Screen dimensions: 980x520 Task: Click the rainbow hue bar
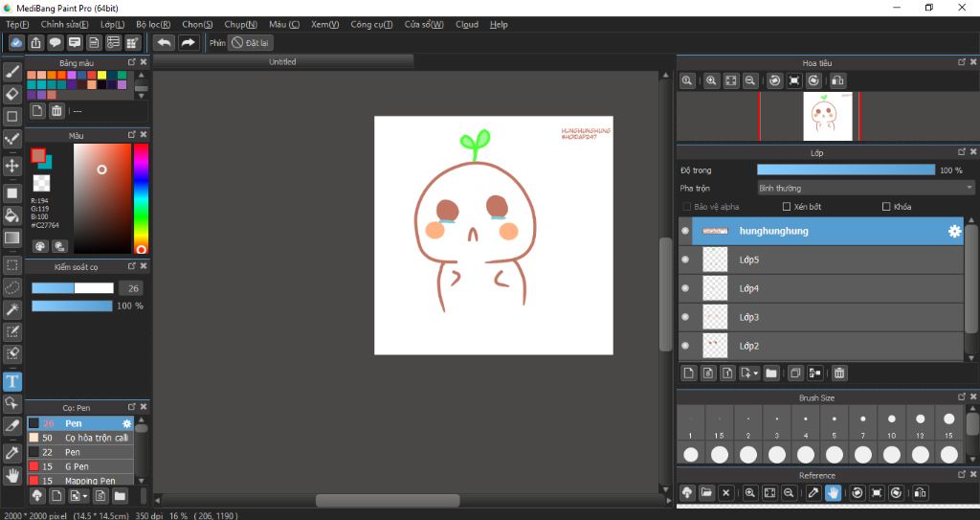pos(142,198)
